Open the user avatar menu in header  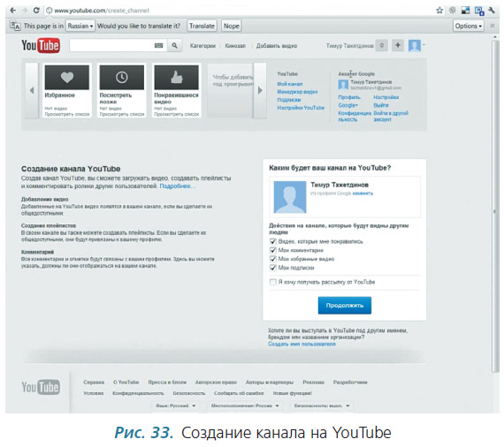coord(415,45)
